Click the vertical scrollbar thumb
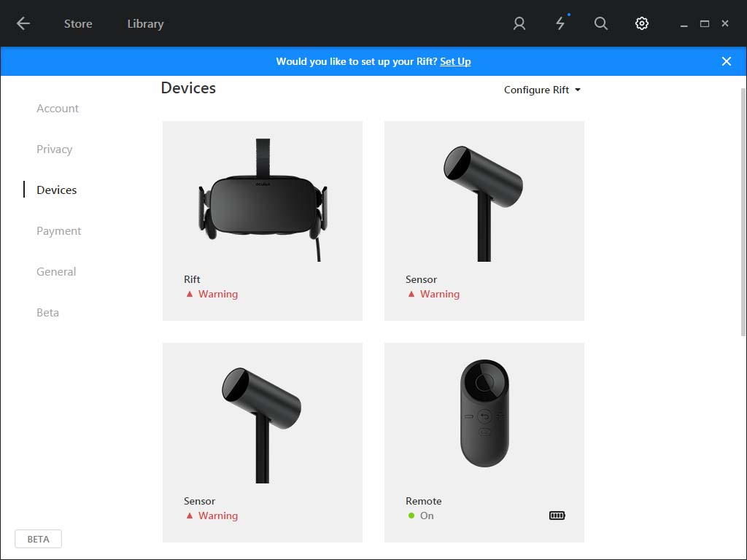747x560 pixels. pyautogui.click(x=743, y=212)
